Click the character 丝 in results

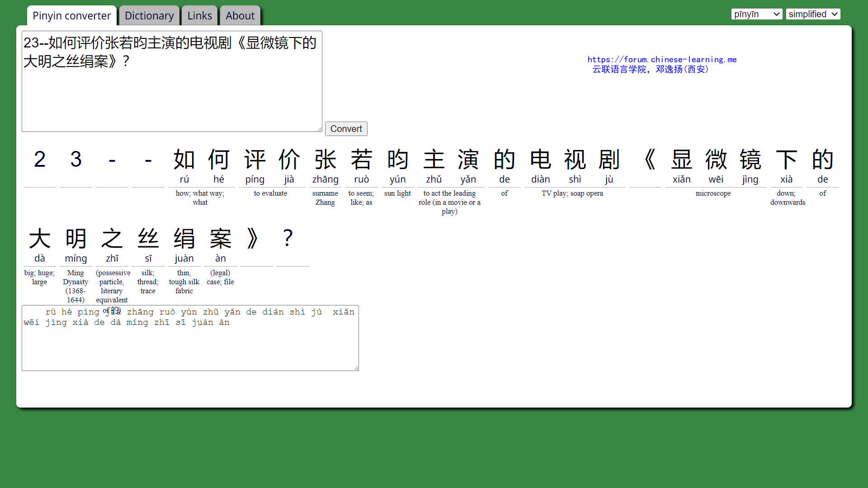click(x=148, y=239)
